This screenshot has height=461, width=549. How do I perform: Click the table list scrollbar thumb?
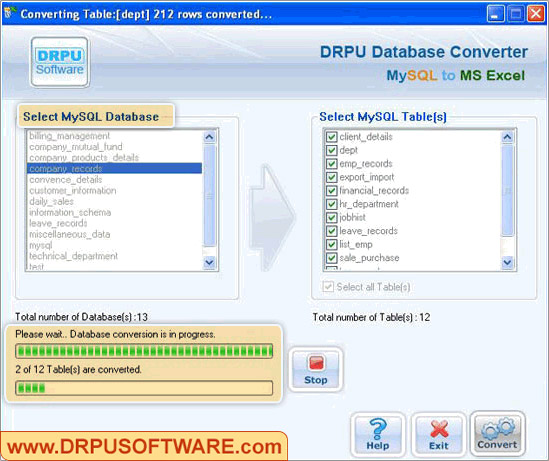click(508, 190)
